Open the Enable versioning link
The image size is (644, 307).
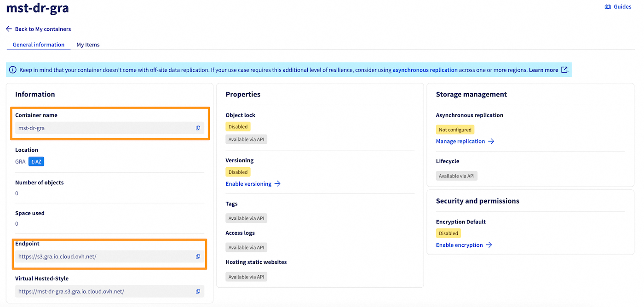click(248, 184)
